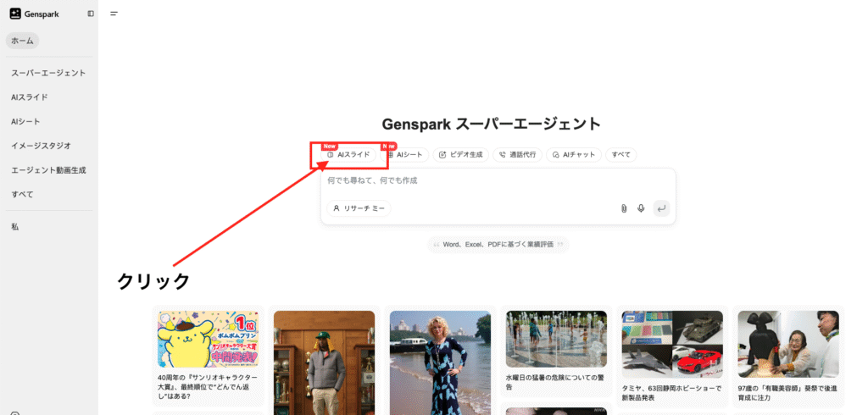Viewport: 868px width, 415px height.
Task: Select ホーム in the sidebar
Action: point(23,41)
